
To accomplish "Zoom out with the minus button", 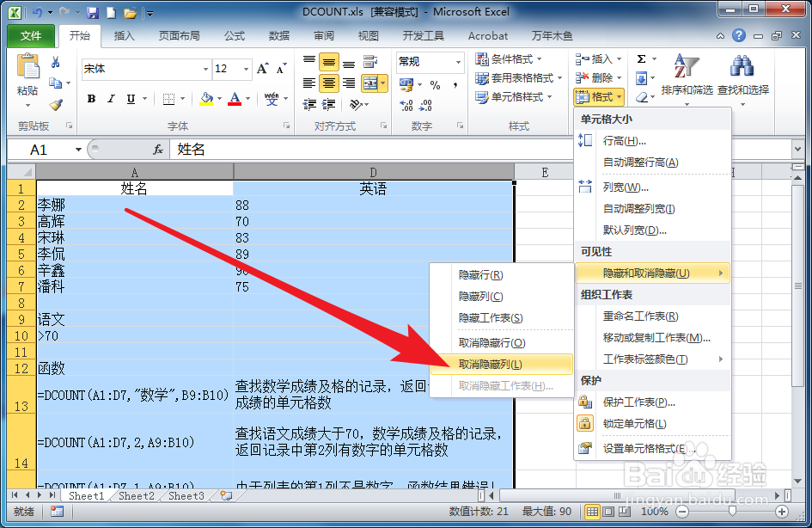I will pyautogui.click(x=683, y=512).
